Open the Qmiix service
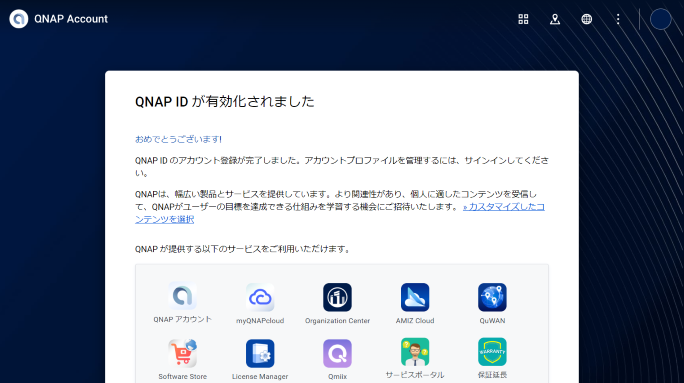684x383 pixels. (x=337, y=353)
